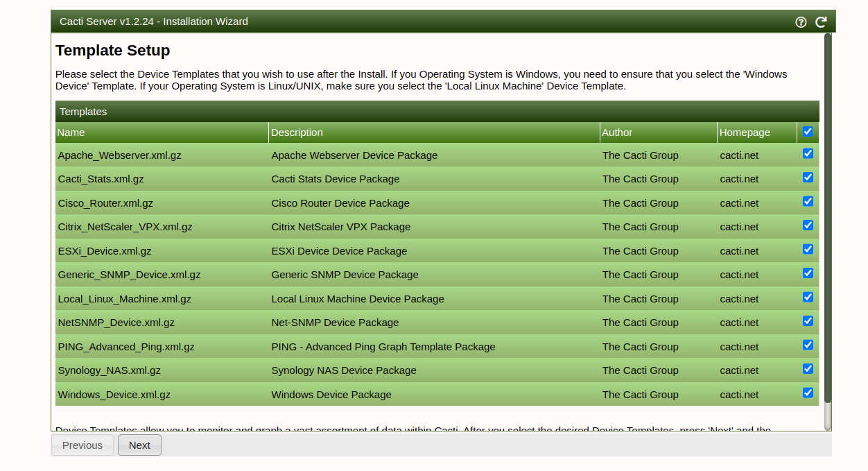Uncheck the PING_Advanced_Ping.xml.gz checkbox
Image resolution: width=868 pixels, height=471 pixels.
point(808,345)
